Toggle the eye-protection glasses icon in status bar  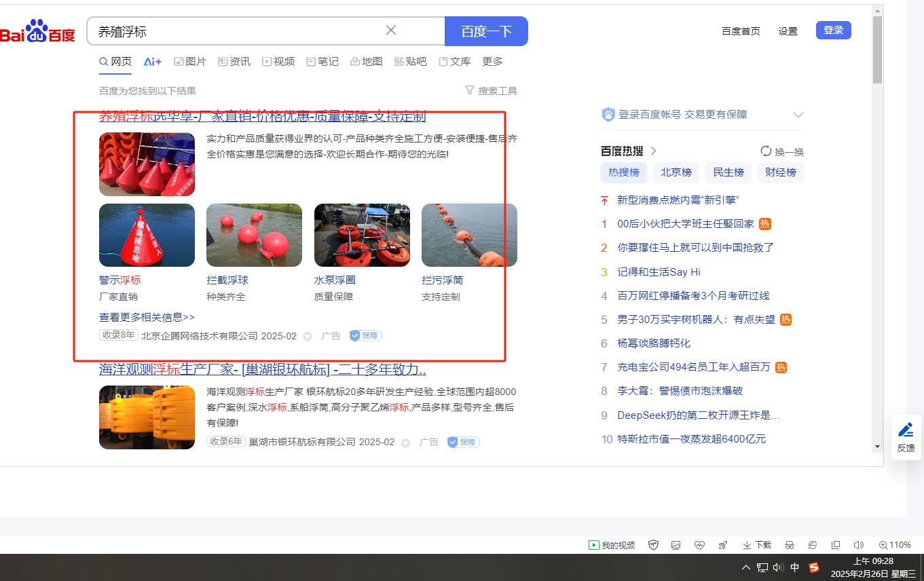[790, 545]
